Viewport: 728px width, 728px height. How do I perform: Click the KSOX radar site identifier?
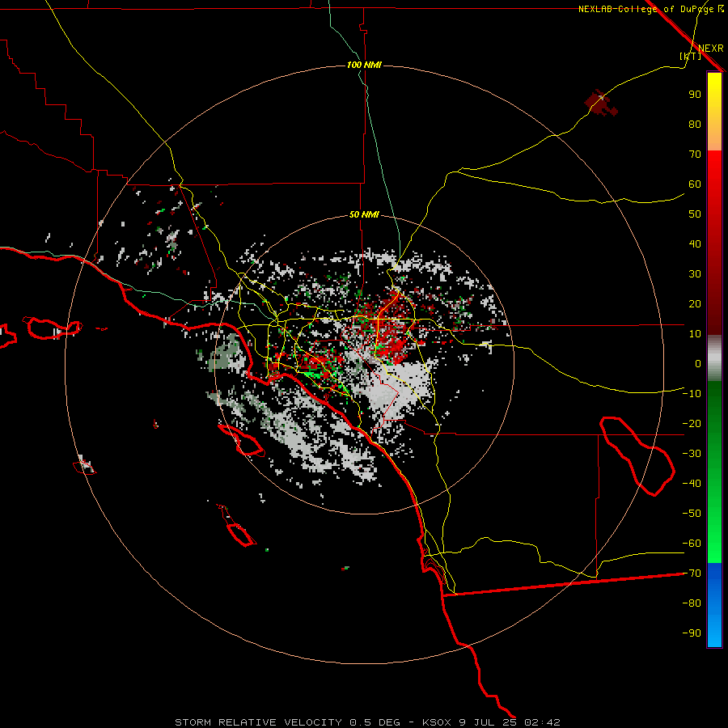(437, 722)
